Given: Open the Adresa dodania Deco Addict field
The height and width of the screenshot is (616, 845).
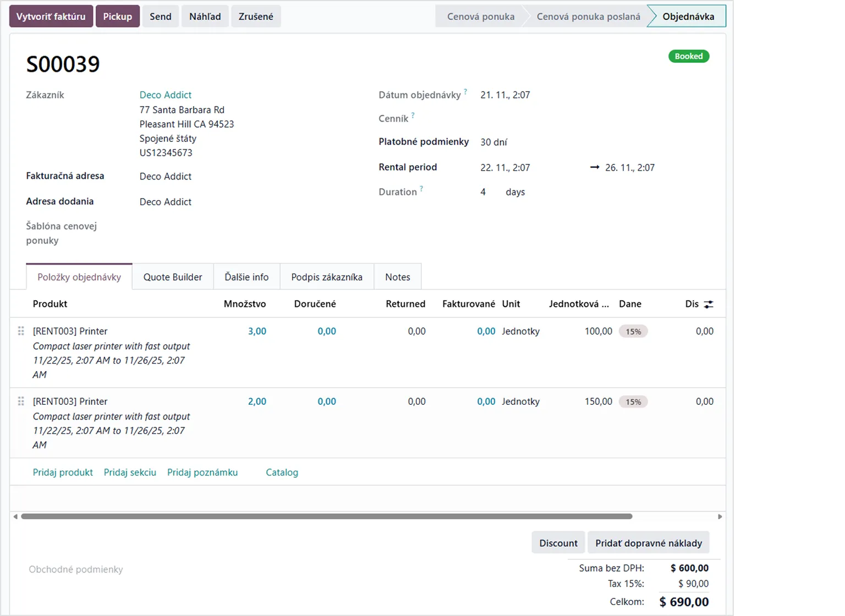Looking at the screenshot, I should click(x=166, y=202).
